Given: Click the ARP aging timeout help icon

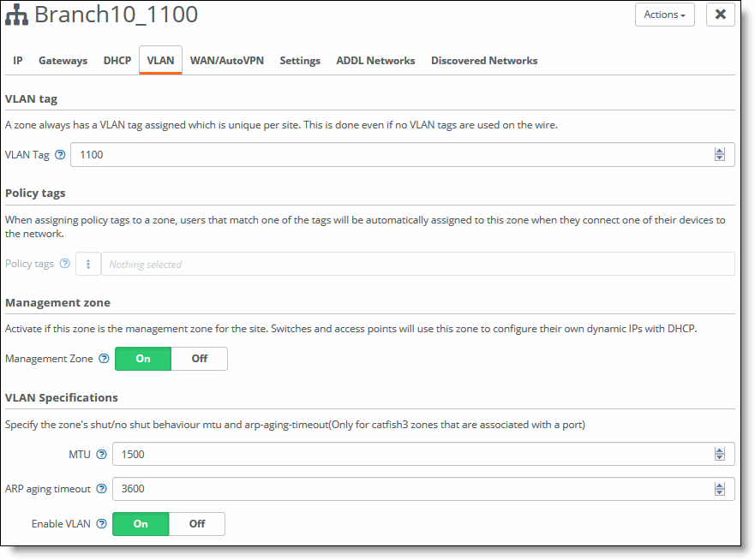Looking at the screenshot, I should click(x=101, y=489).
